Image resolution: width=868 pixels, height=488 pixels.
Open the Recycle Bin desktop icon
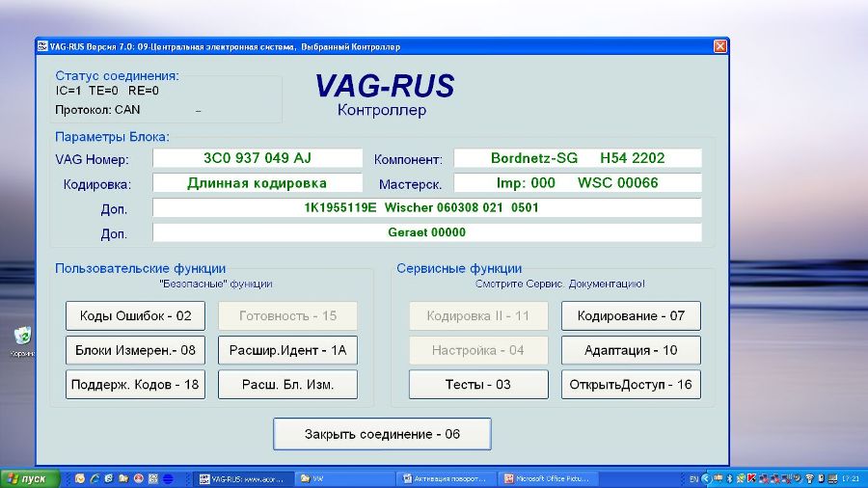[x=21, y=338]
